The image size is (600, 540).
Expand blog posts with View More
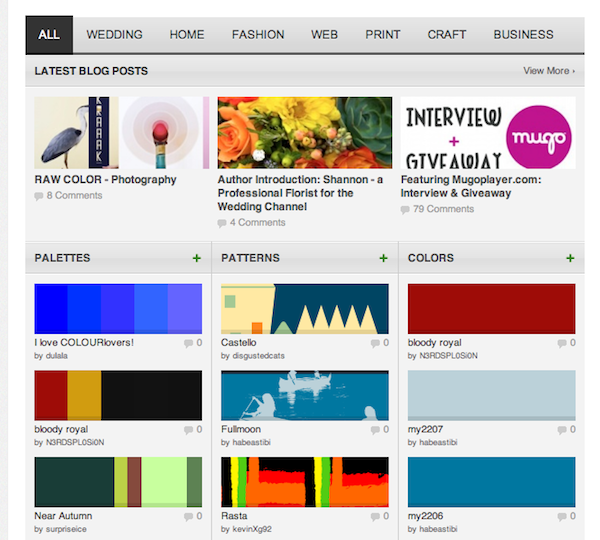coord(548,71)
